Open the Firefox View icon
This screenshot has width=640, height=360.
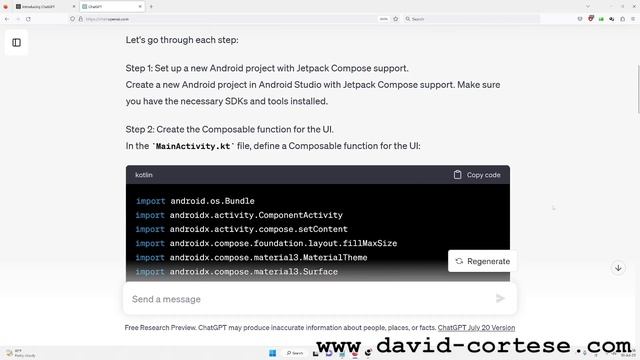pyautogui.click(x=5, y=7)
